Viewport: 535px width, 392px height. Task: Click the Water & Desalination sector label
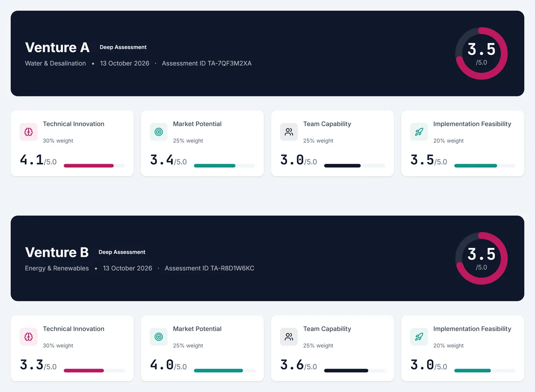(56, 63)
